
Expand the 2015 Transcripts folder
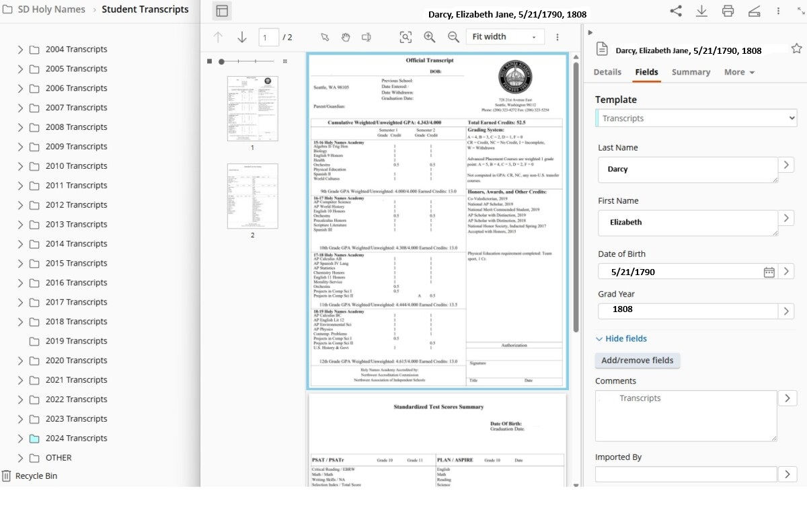click(20, 263)
